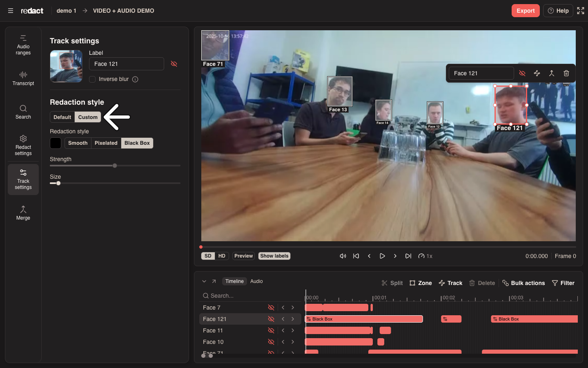588x368 pixels.
Task: Click the Export button
Action: pyautogui.click(x=526, y=11)
